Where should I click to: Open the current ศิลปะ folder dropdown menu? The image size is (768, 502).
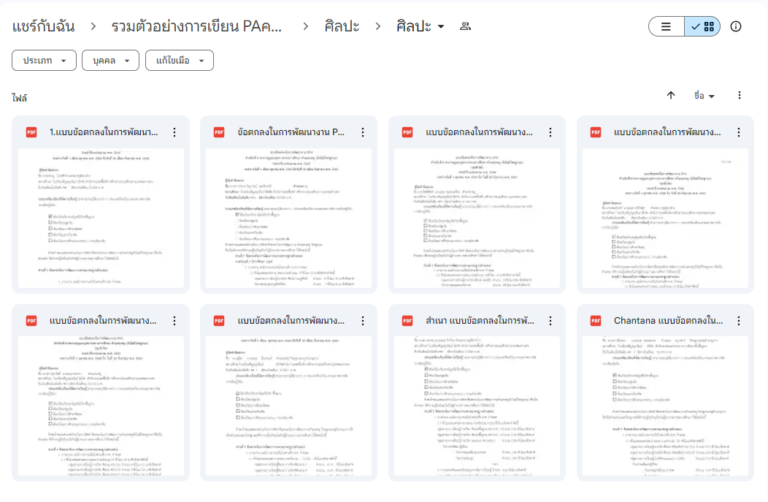point(421,27)
